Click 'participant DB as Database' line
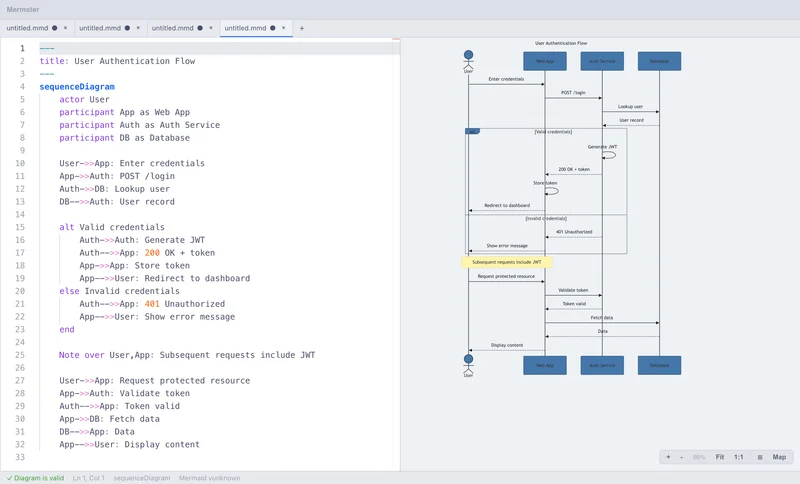The height and width of the screenshot is (484, 800). pos(124,138)
